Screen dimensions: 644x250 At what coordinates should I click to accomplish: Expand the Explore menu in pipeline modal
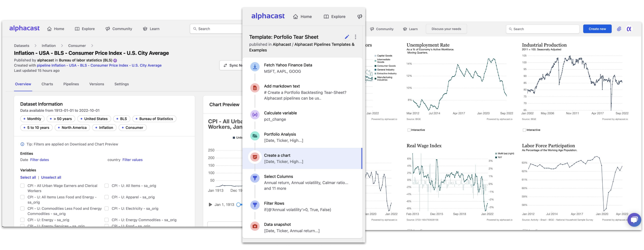tap(337, 16)
